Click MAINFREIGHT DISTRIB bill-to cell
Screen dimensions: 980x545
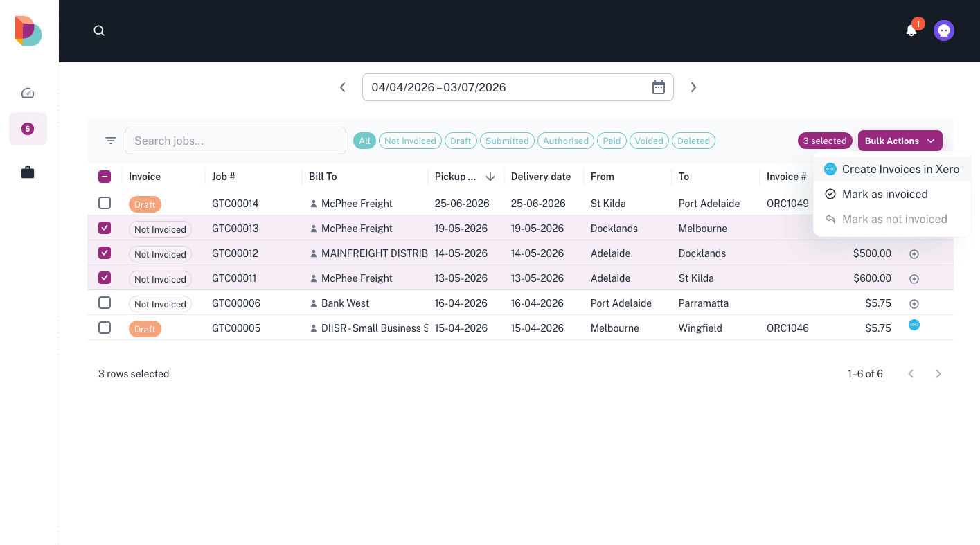(369, 253)
